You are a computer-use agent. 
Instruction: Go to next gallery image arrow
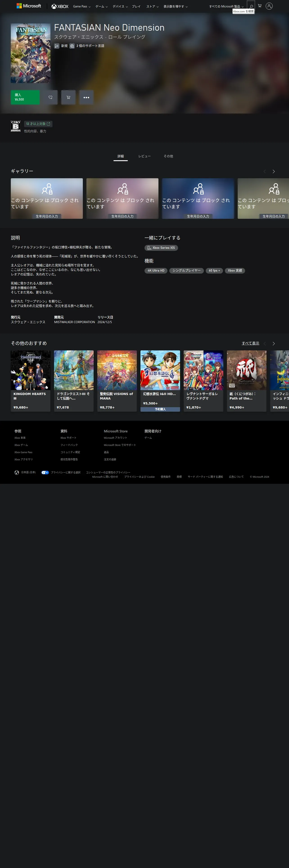(x=273, y=171)
